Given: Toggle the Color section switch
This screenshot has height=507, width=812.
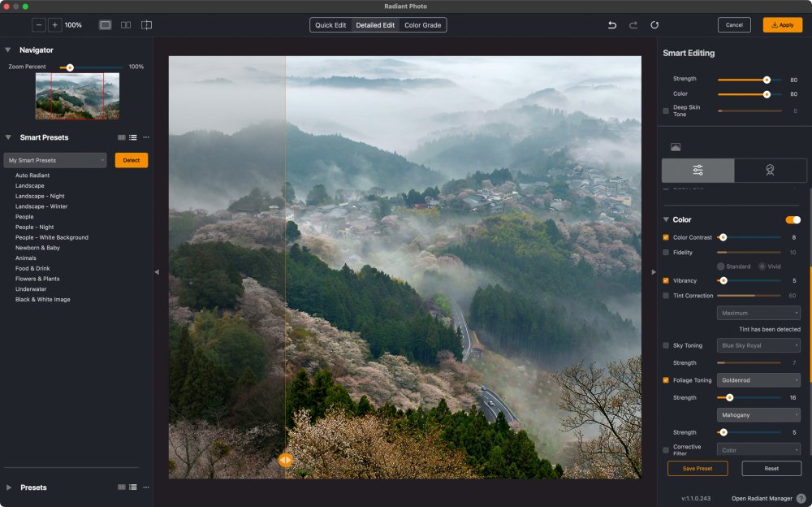Looking at the screenshot, I should point(793,220).
